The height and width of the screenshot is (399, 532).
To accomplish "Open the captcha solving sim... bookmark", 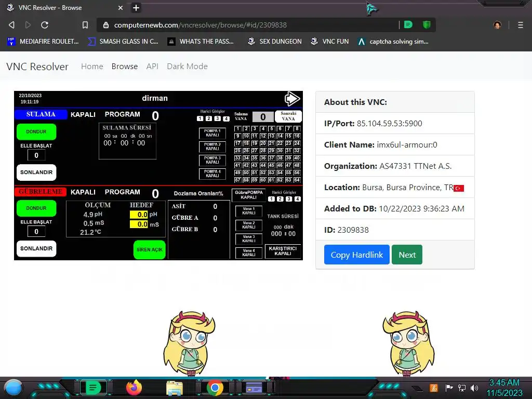I will point(393,42).
